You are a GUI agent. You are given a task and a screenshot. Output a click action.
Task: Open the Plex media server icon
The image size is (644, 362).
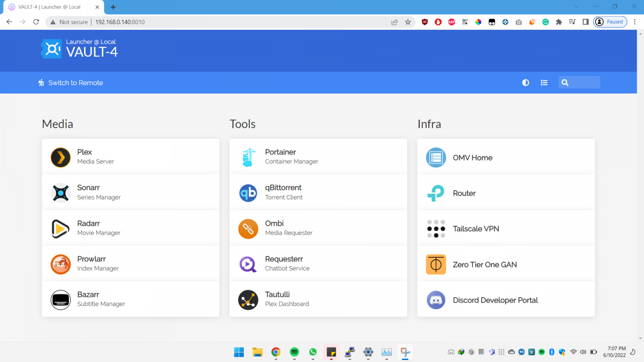pyautogui.click(x=61, y=157)
